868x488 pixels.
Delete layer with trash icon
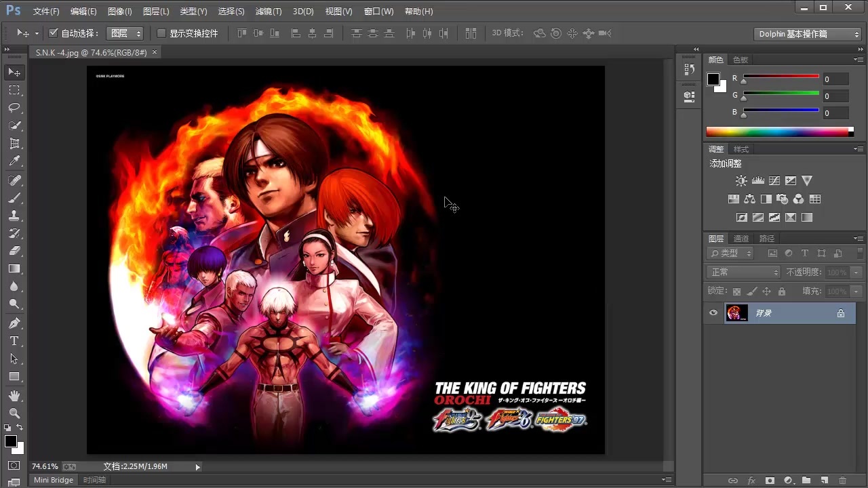(843, 481)
